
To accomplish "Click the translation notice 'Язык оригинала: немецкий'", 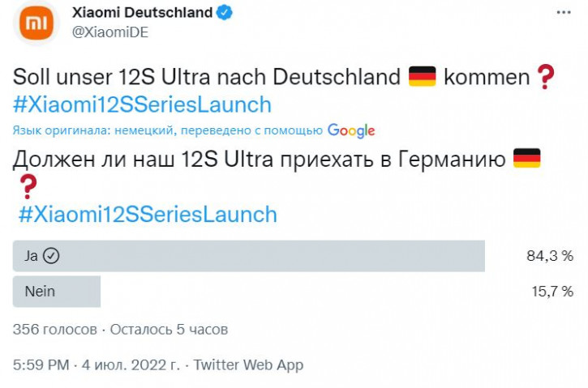I will pos(93,130).
